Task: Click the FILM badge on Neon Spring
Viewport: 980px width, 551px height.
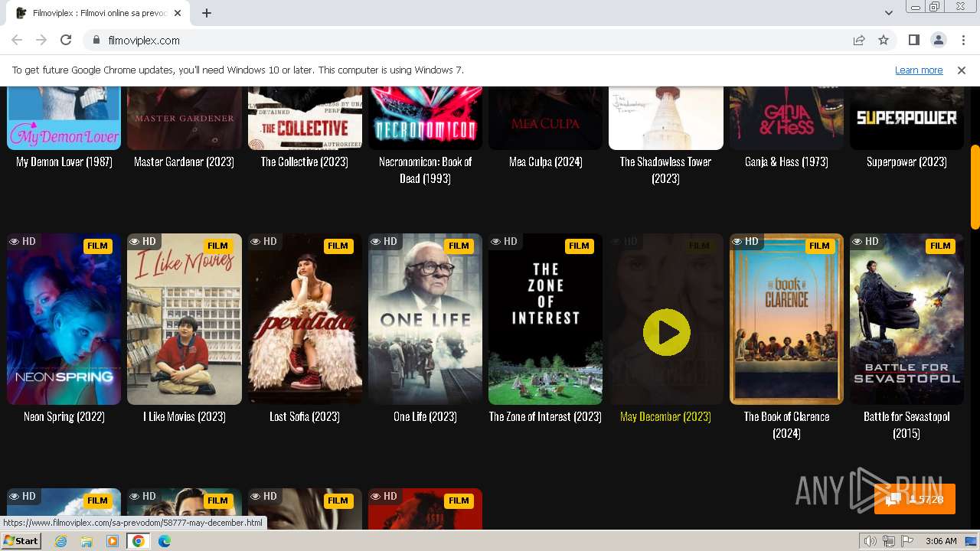Action: (97, 246)
